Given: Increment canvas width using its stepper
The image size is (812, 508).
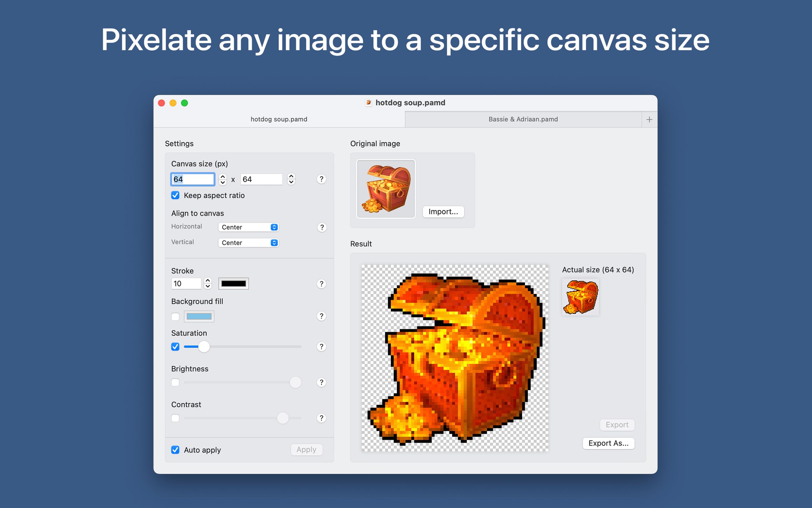Looking at the screenshot, I should (x=223, y=177).
